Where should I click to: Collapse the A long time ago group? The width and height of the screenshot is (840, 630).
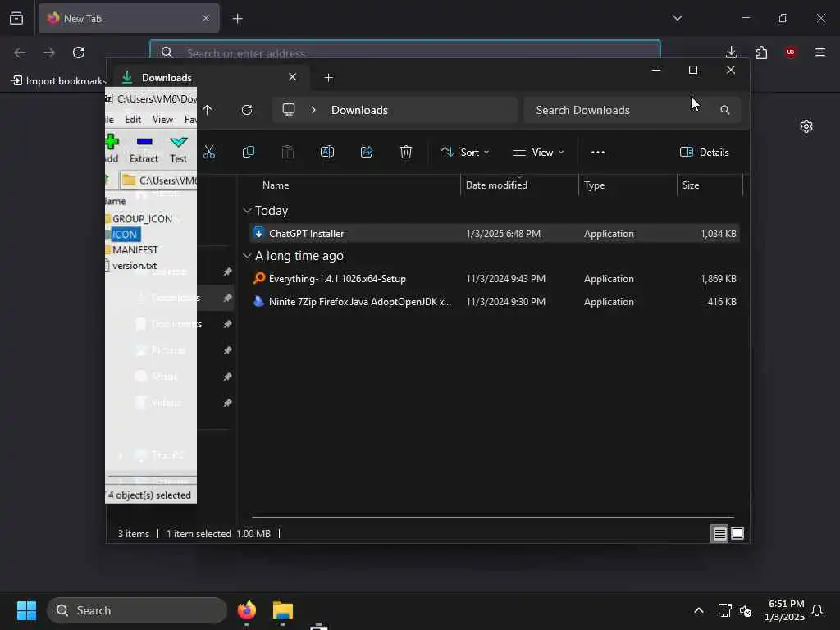(x=247, y=256)
